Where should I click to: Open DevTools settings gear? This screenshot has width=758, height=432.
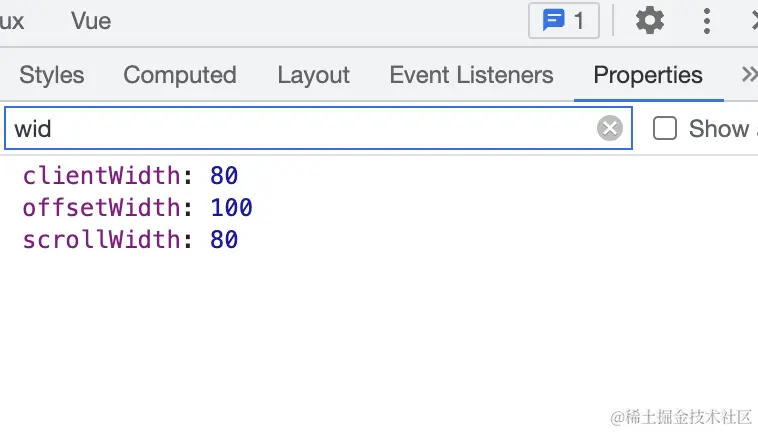coord(649,21)
